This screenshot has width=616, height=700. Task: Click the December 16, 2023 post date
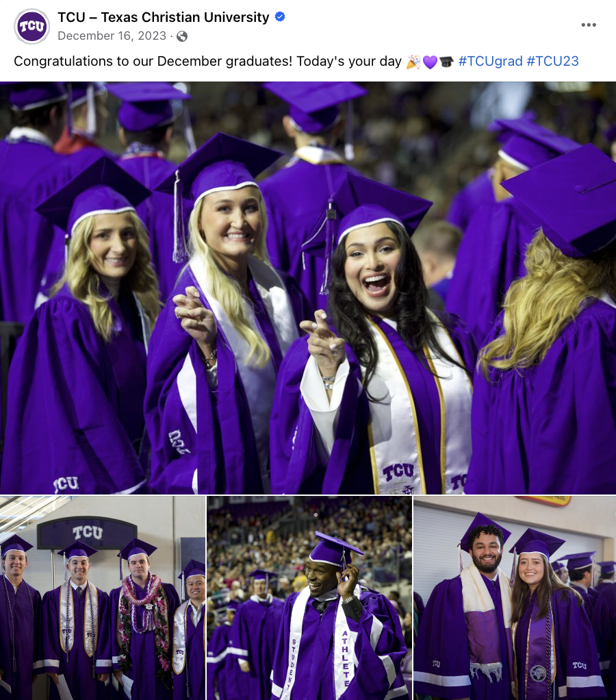click(x=112, y=36)
